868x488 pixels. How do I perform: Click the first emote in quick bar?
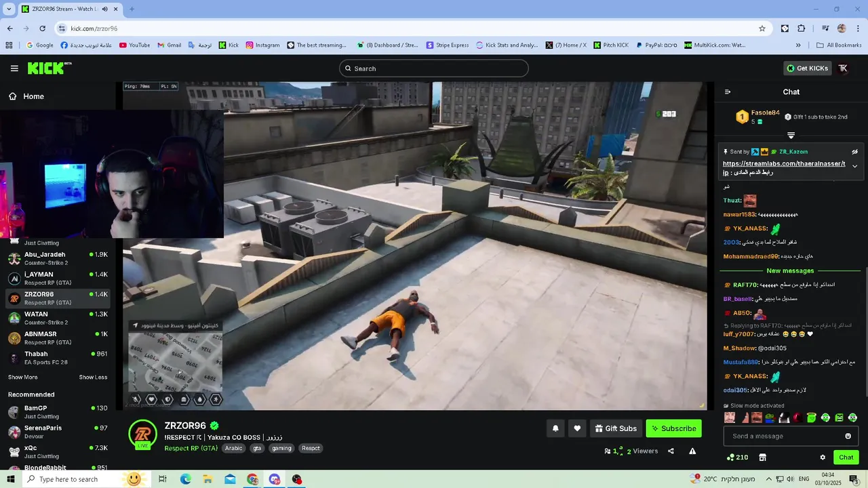click(x=730, y=418)
